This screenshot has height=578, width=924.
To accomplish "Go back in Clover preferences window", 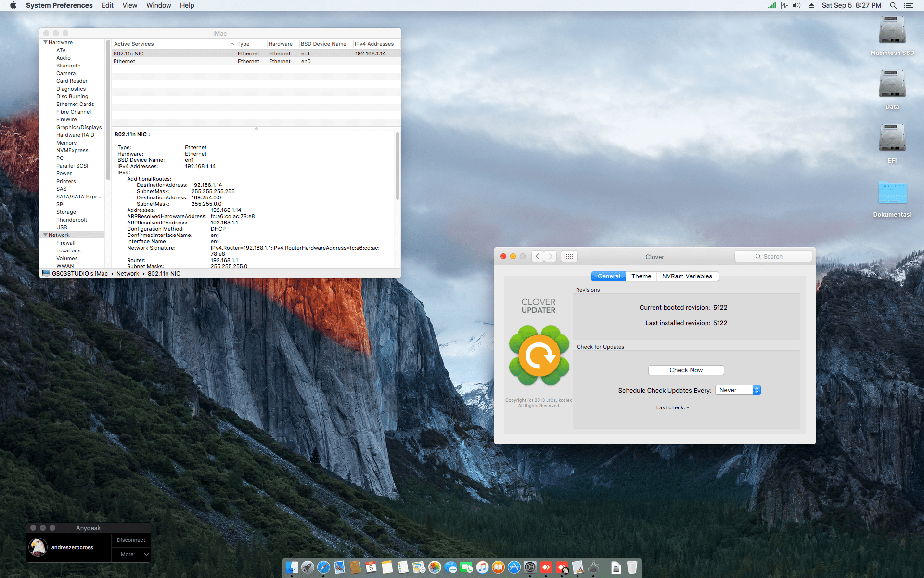I will [538, 256].
